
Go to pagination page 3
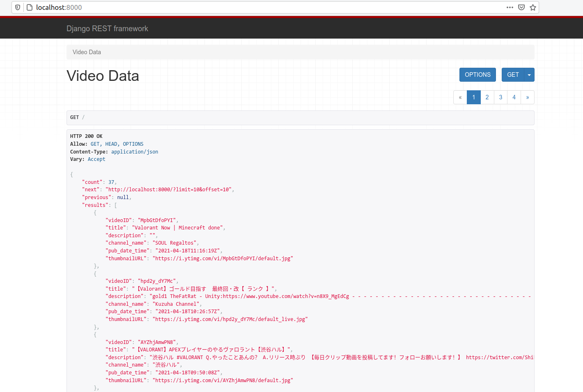point(501,97)
